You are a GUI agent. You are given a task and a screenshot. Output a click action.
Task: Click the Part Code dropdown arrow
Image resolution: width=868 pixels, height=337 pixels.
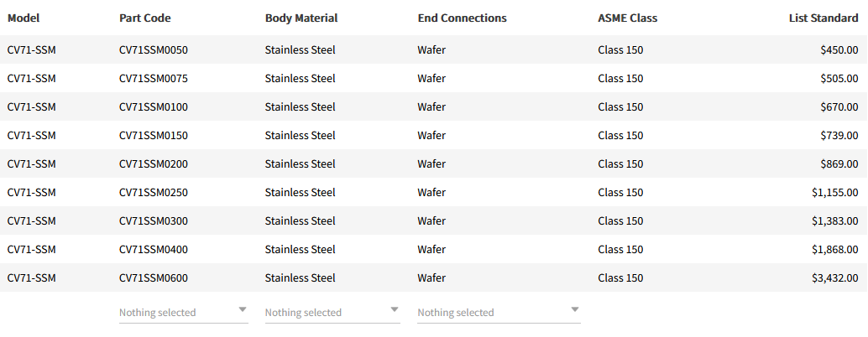click(243, 310)
